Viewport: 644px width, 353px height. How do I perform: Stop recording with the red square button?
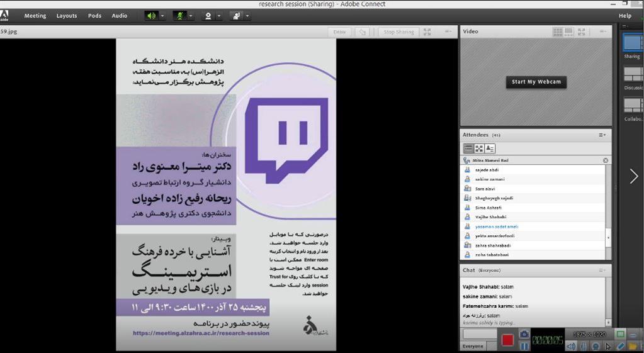[507, 340]
